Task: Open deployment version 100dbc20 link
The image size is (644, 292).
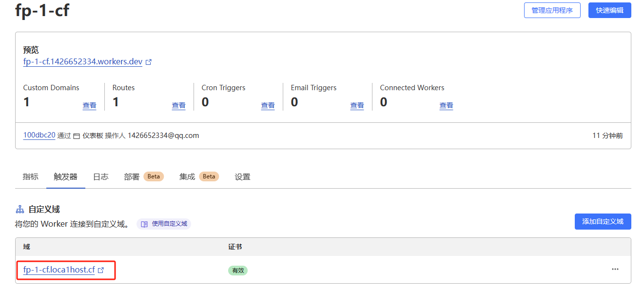Action: [x=39, y=136]
